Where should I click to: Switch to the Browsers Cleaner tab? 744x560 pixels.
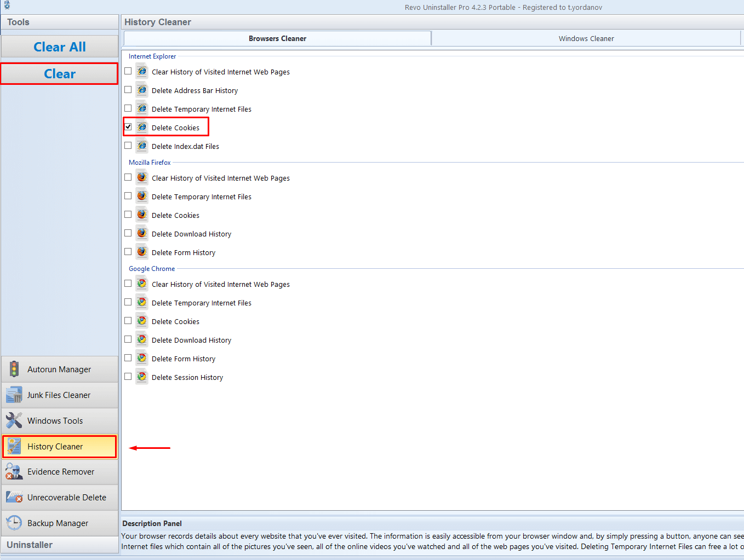click(277, 38)
